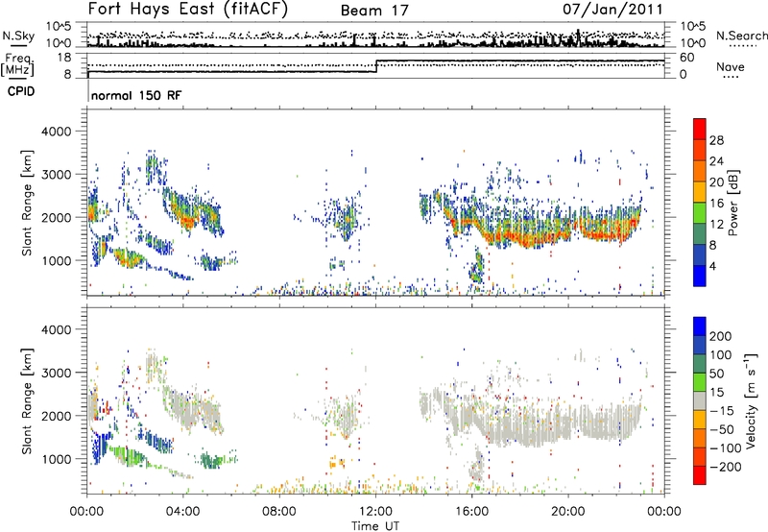This screenshot has height=532, width=768.
Task: Click the '18' frequency axis label
Action: [64, 58]
